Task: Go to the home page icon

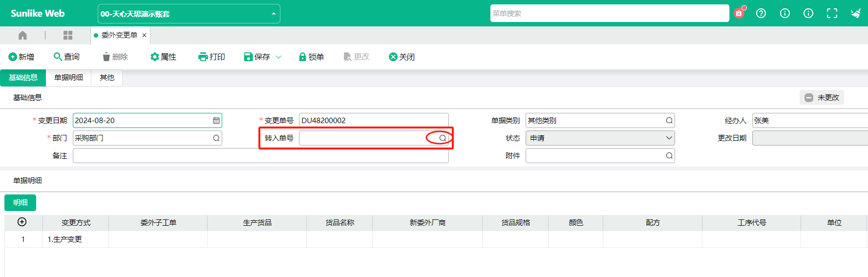Action: 22,35
